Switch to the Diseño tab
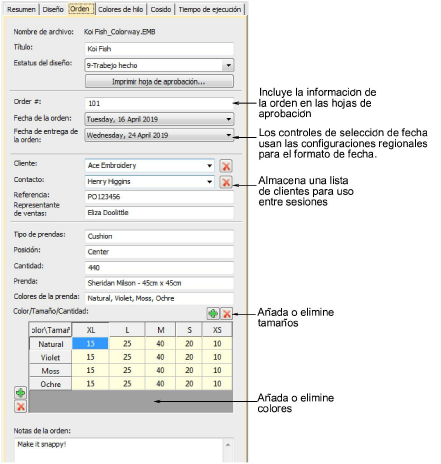The image size is (441, 464). (53, 9)
